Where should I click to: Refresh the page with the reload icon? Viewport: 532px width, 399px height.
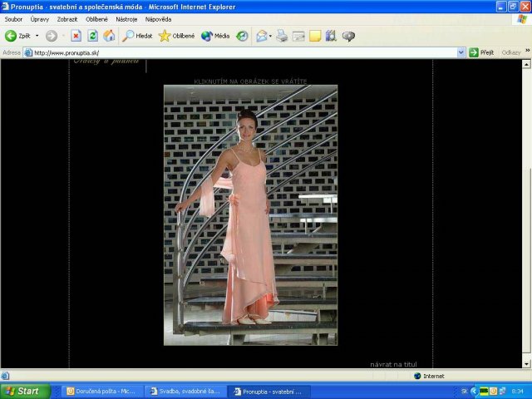tap(92, 36)
